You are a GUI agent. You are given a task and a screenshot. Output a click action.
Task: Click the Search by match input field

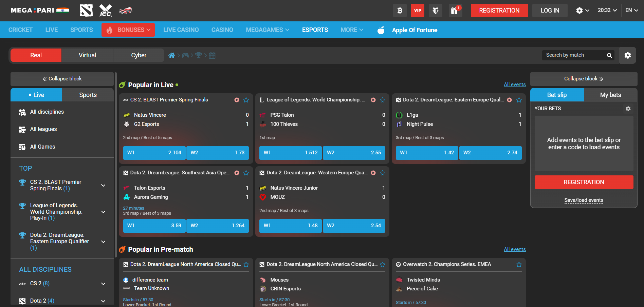(574, 55)
